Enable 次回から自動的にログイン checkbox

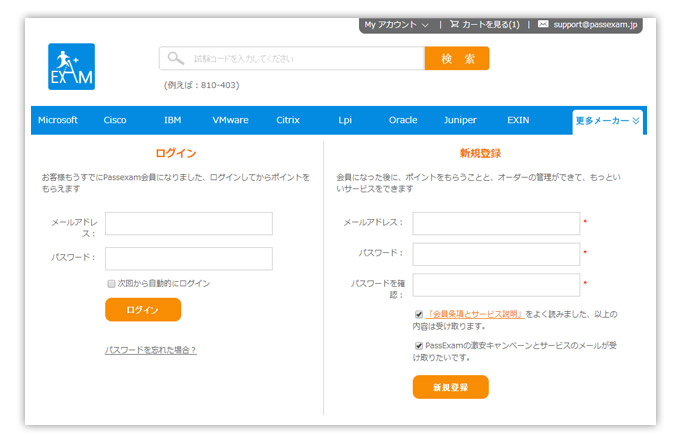click(x=111, y=284)
